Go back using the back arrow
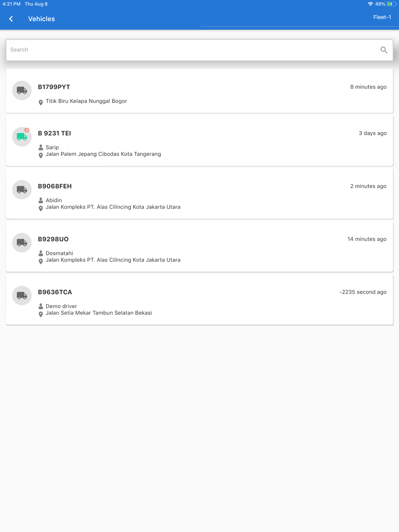399x532 pixels. [11, 19]
